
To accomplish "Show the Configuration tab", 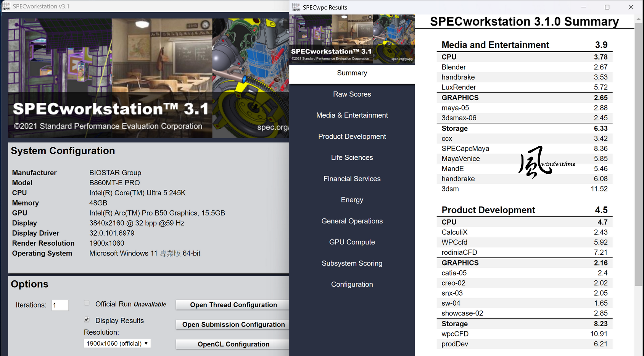I will [x=352, y=285].
